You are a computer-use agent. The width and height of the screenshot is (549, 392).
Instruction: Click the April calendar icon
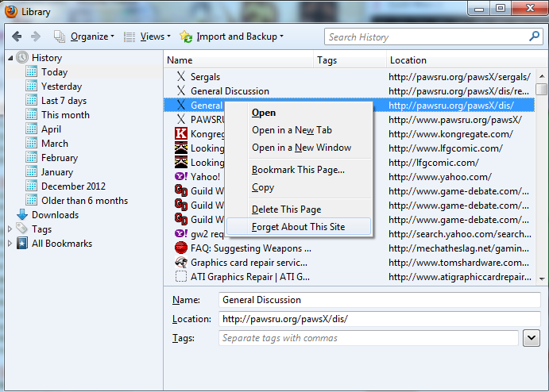(31, 129)
